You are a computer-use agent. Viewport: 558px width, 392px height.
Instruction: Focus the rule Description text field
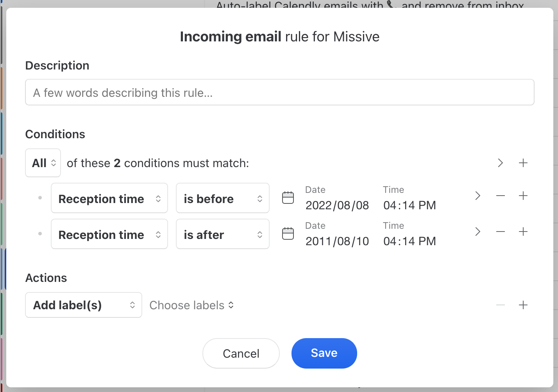(x=279, y=93)
